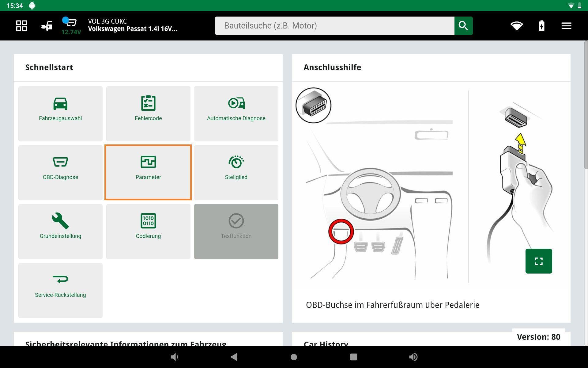
Task: Expand the Anschlusshilfe image fullscreen
Action: tap(539, 261)
